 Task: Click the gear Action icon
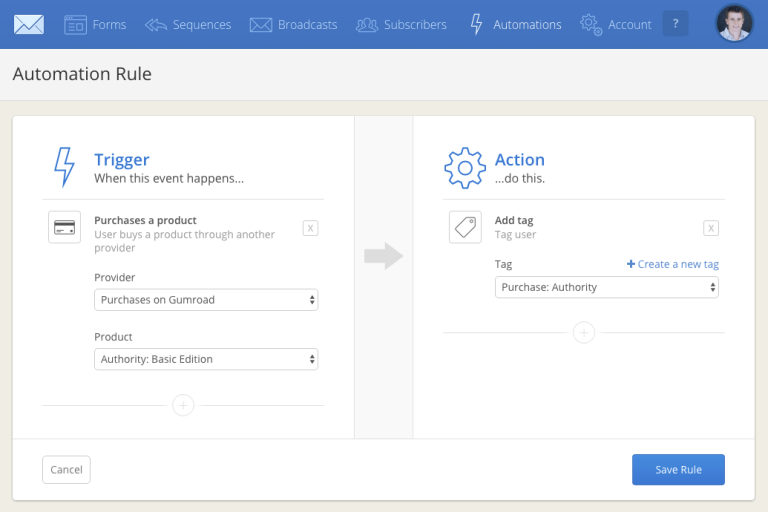(464, 167)
